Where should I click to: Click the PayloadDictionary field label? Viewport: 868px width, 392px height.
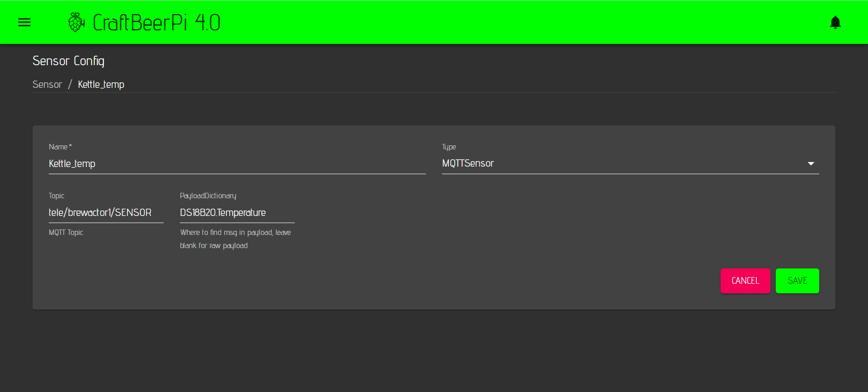[208, 196]
